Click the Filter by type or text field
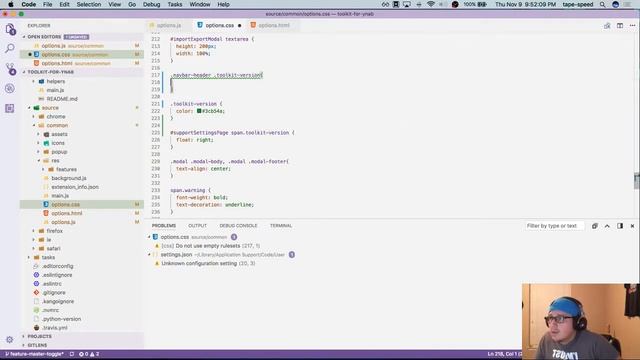The height and width of the screenshot is (360, 640). [x=554, y=226]
